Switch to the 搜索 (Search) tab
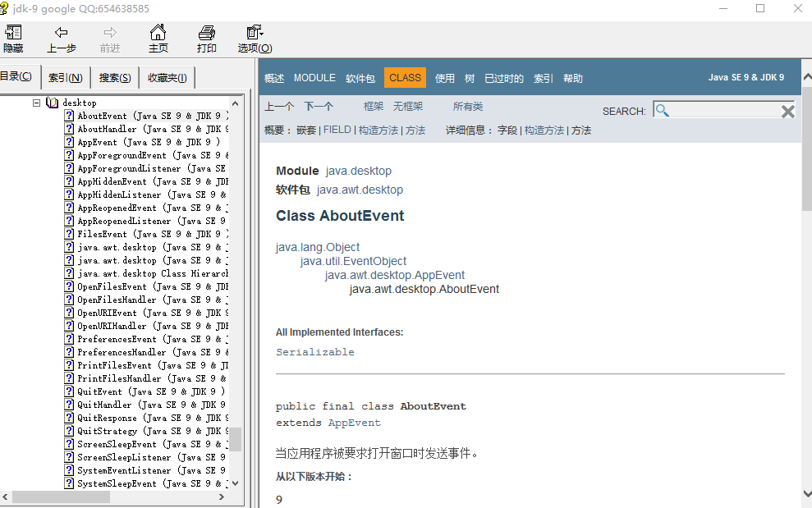Screen dimensions: 812x508 [115, 78]
